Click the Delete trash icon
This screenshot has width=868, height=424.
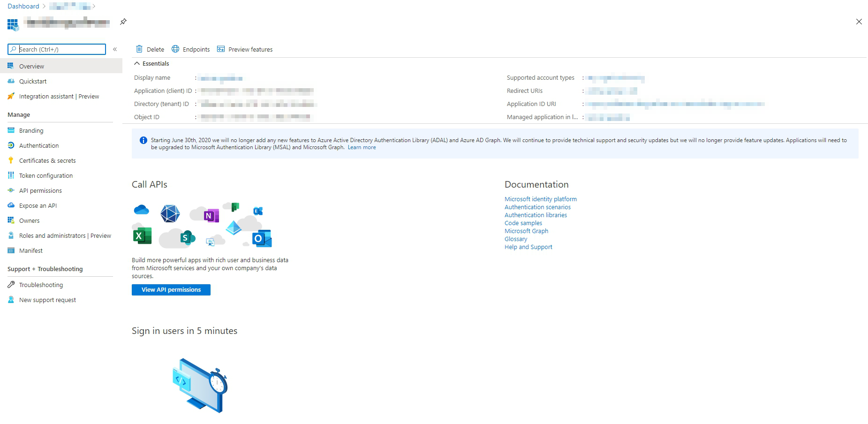[139, 49]
